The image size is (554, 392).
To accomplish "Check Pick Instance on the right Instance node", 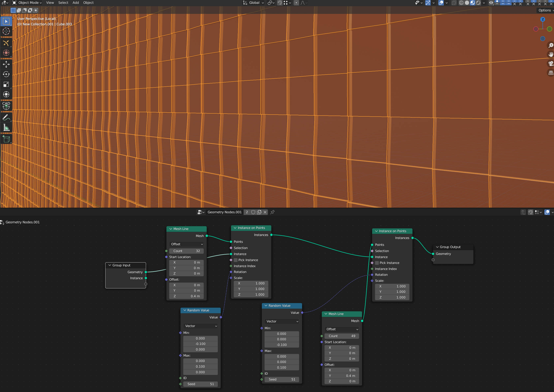I will [x=377, y=263].
